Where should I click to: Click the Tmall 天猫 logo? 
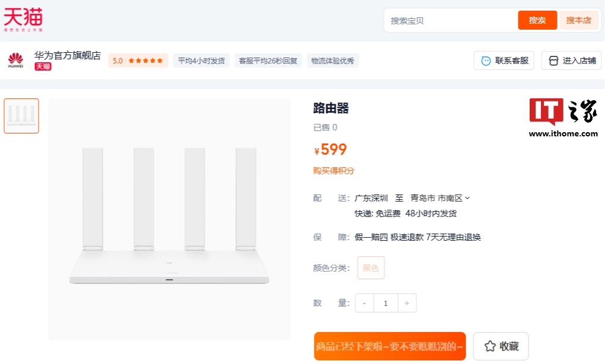click(23, 19)
